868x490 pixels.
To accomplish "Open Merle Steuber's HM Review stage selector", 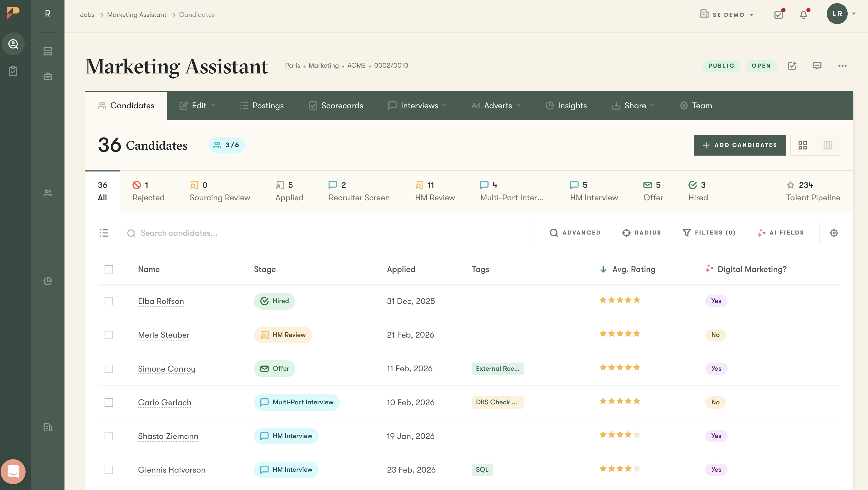I will pos(283,335).
